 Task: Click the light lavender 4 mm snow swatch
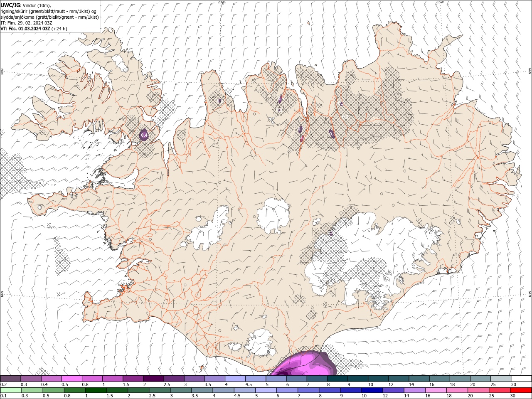(x=234, y=379)
